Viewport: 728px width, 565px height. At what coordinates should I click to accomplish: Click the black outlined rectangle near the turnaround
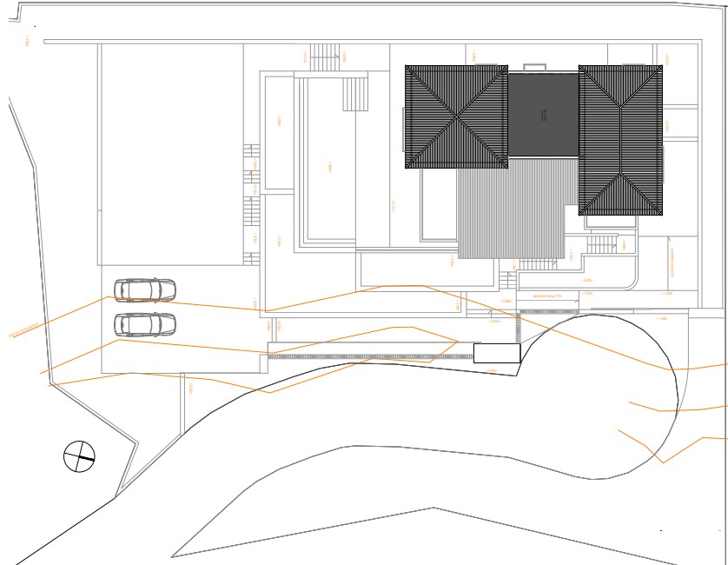497,353
